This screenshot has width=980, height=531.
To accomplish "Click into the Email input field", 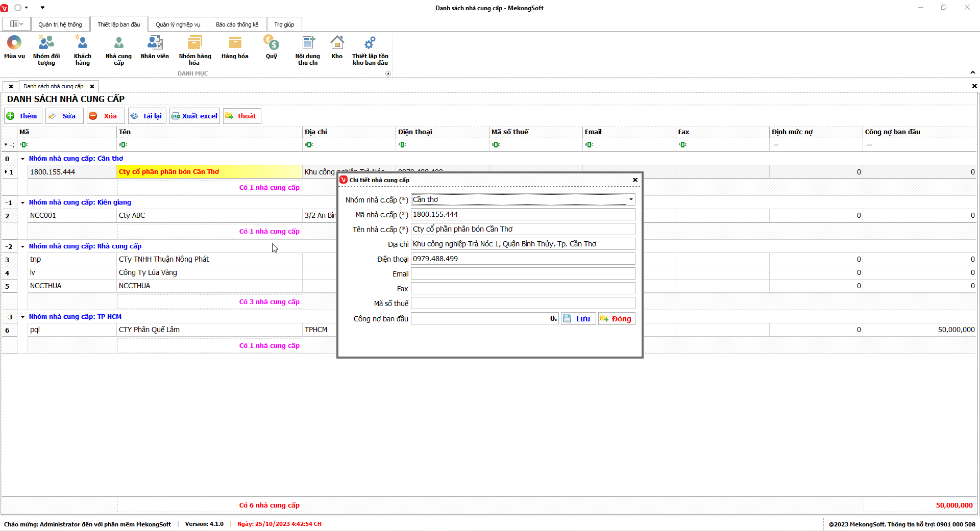I will tap(523, 274).
